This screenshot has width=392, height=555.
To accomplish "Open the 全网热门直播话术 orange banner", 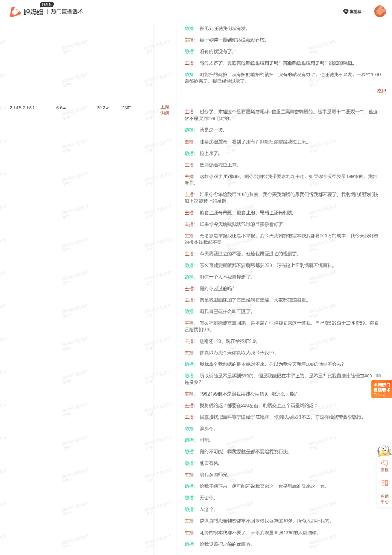I will (382, 389).
